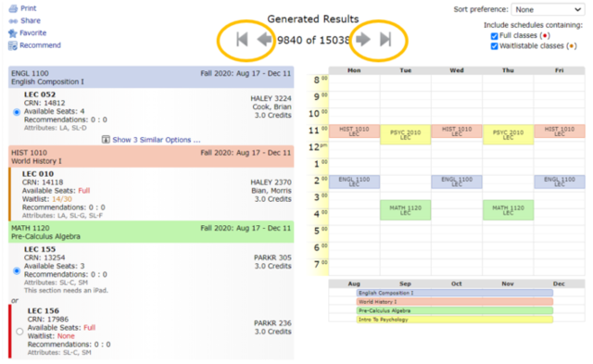Toggle the Waitlistable classes checkbox

click(494, 46)
